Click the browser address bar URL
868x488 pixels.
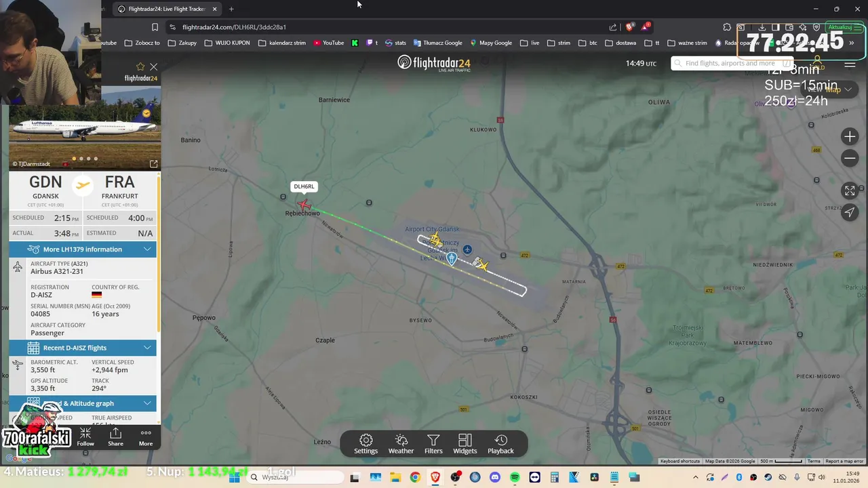coord(234,27)
